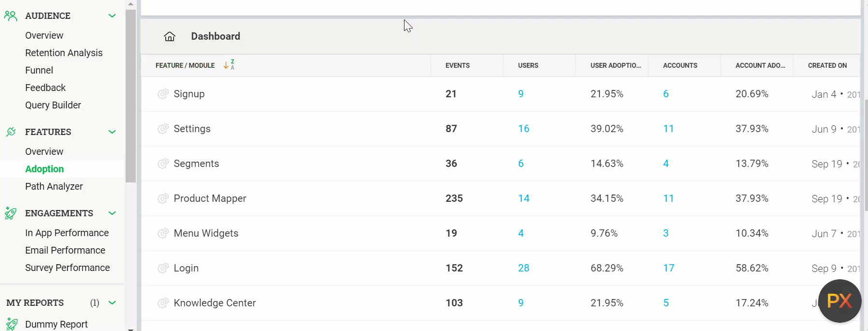Sort by User Adoption column header

click(x=616, y=65)
